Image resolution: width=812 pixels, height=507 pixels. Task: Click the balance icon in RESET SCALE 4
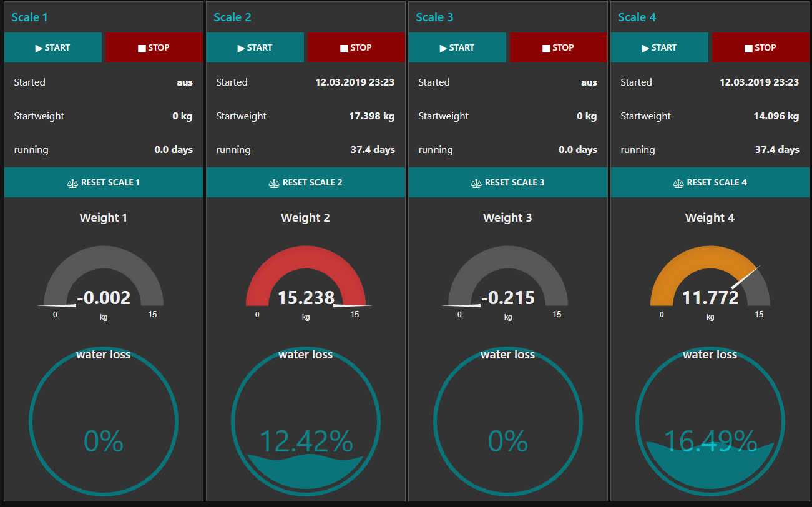pos(678,183)
